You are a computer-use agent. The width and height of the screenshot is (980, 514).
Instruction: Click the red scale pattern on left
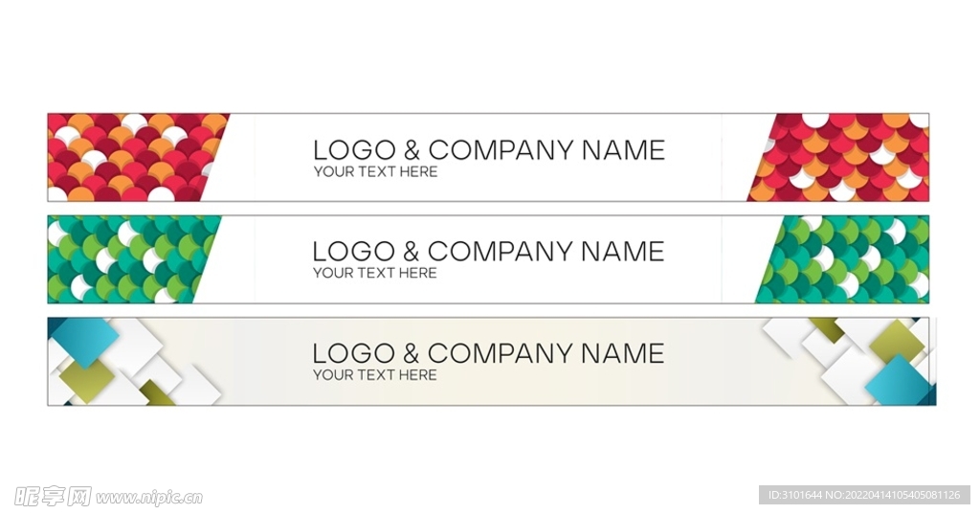point(132,158)
